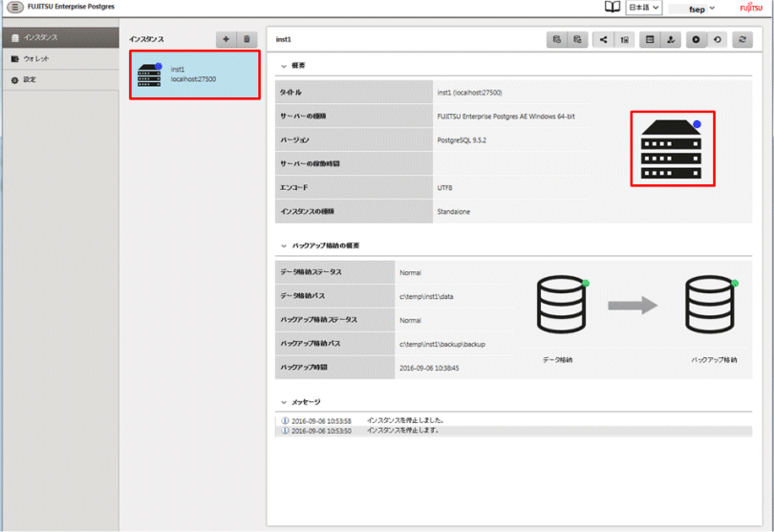
Task: Click the data backup toolbar icon
Action: 557,39
